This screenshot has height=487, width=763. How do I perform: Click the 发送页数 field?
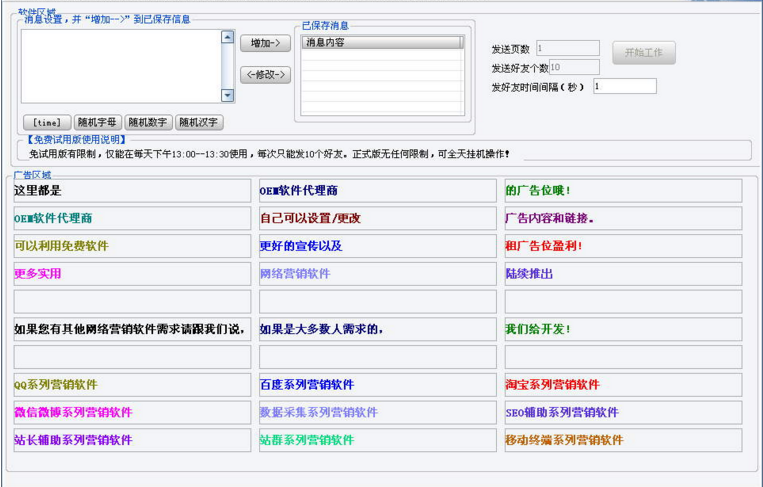567,48
